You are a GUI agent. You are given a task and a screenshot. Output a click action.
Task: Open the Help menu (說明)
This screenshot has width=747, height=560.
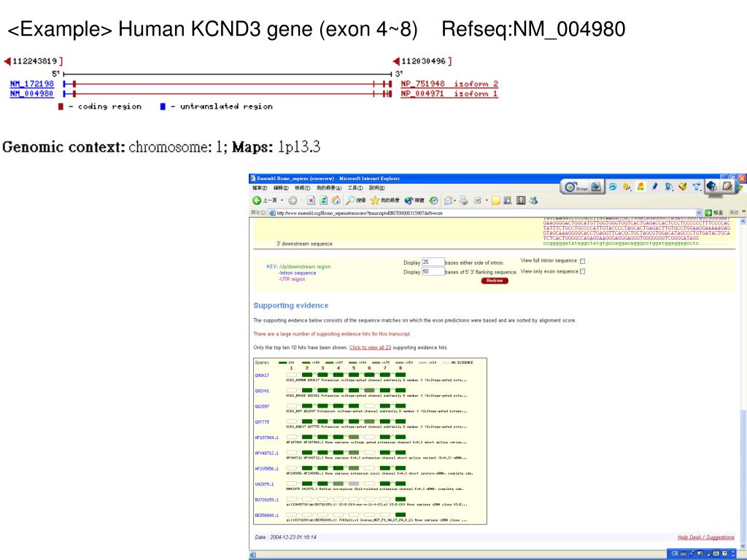377,188
